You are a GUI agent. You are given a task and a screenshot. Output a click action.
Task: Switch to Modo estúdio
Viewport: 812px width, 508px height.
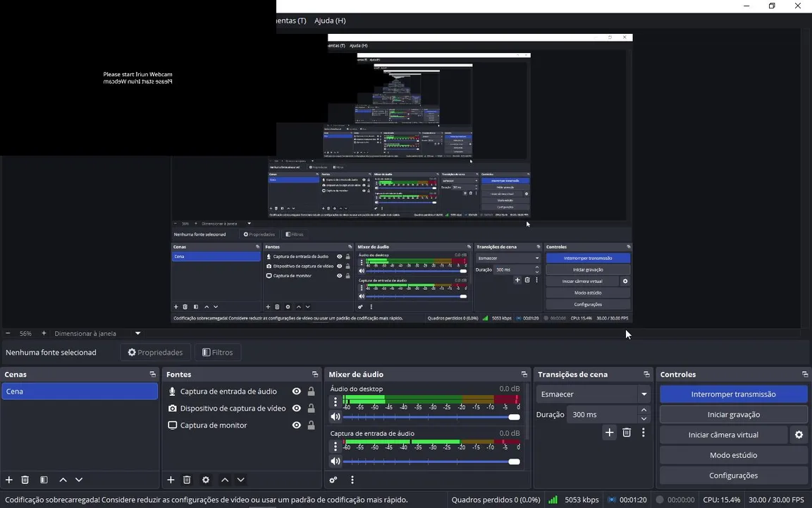(x=733, y=455)
